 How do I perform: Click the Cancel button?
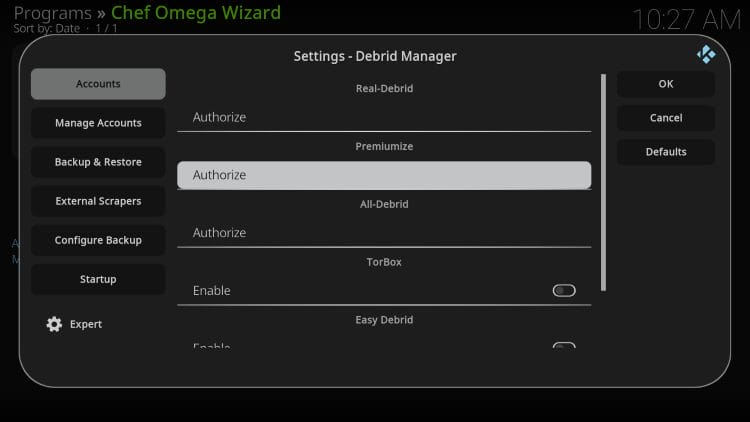(666, 118)
